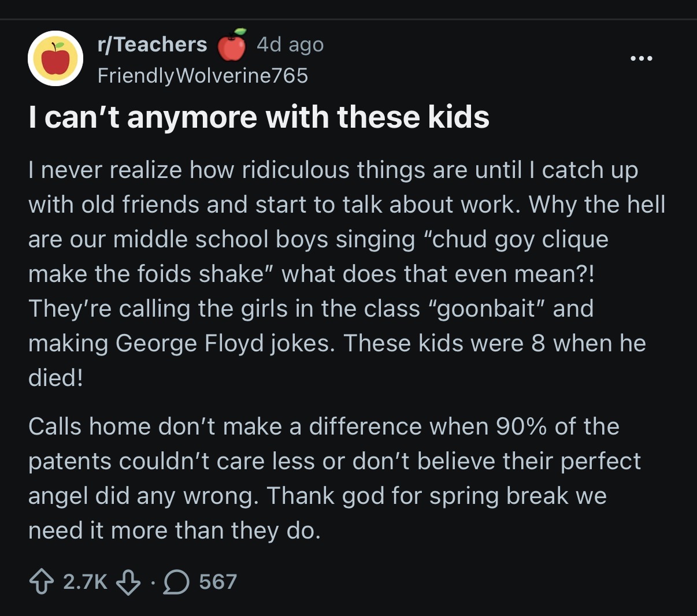Downvote the post with the down arrow
This screenshot has width=697, height=616.
click(x=128, y=582)
